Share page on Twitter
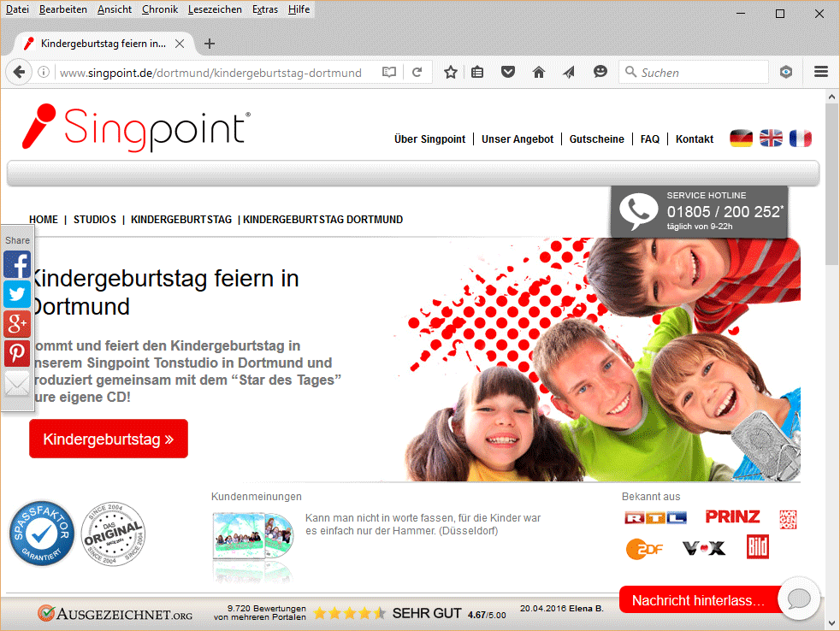Screen dimensions: 840x631 click(x=17, y=294)
